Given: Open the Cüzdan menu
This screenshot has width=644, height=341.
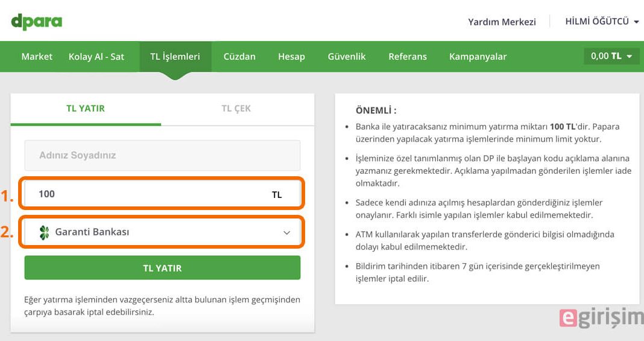Looking at the screenshot, I should [239, 57].
